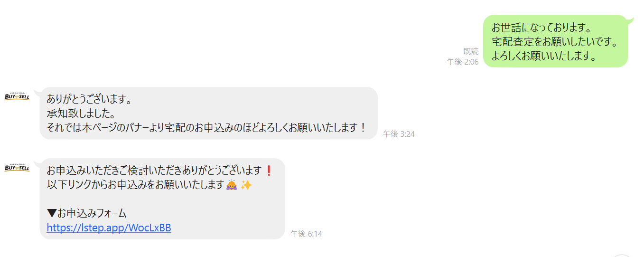Click the sparkles emoji
The image size is (644, 257).
(246, 185)
